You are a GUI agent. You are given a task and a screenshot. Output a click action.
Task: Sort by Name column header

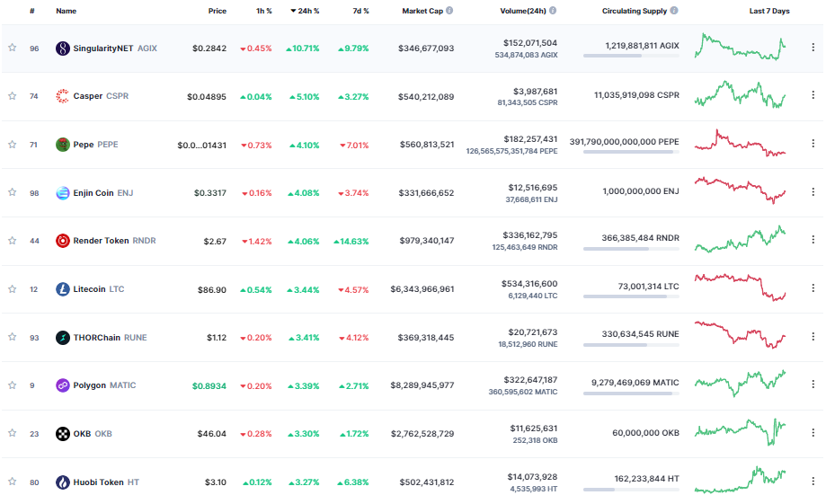(x=66, y=11)
